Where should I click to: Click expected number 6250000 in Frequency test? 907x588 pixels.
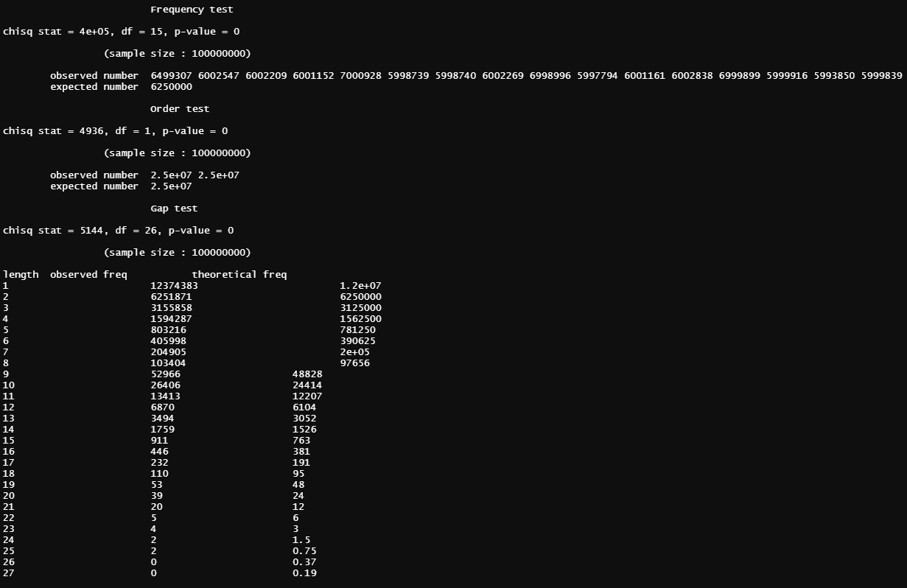(171, 87)
